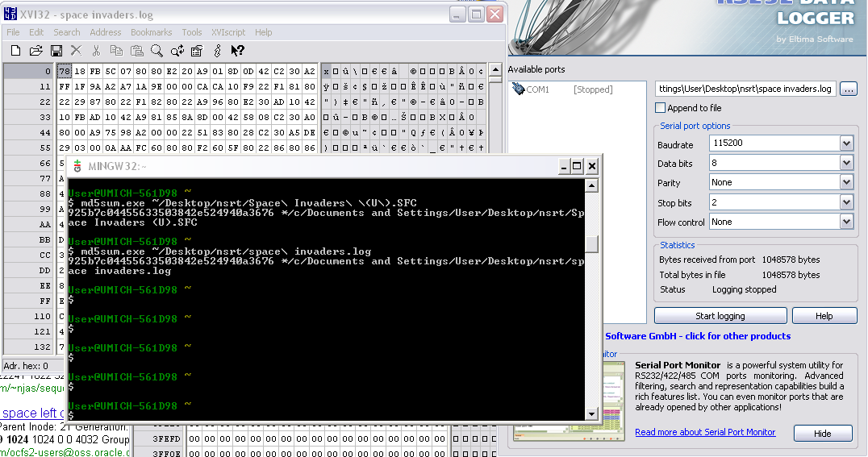The width and height of the screenshot is (868, 457).
Task: Click the Serial Port Monitor screenshot thumbnail
Action: [x=569, y=401]
